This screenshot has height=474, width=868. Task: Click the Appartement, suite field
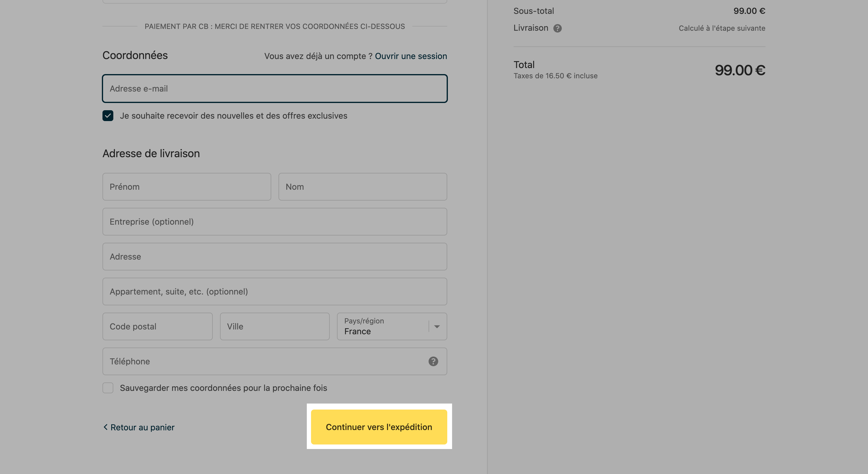tap(275, 292)
